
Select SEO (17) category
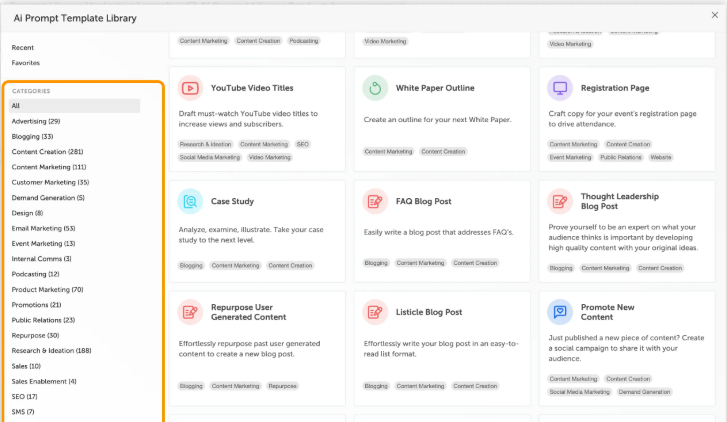click(25, 396)
